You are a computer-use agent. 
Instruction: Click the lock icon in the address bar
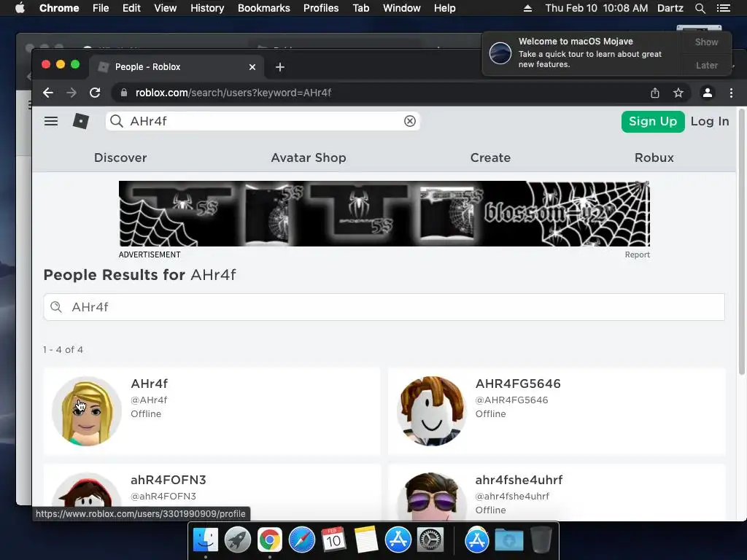tap(124, 93)
